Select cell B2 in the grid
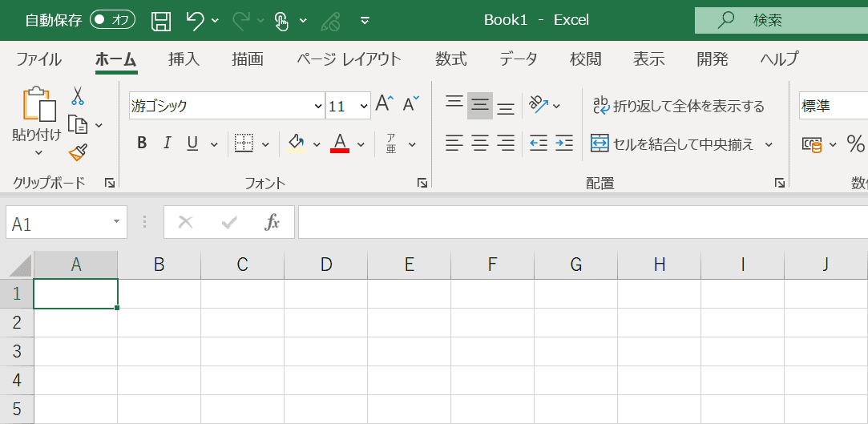Image resolution: width=868 pixels, height=424 pixels. pyautogui.click(x=159, y=323)
